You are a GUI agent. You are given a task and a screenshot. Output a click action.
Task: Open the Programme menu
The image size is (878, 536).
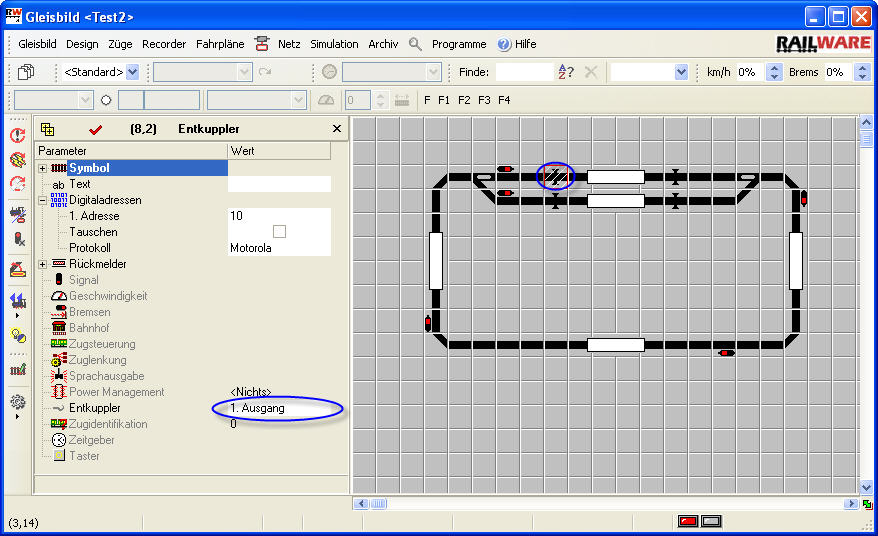tap(459, 44)
